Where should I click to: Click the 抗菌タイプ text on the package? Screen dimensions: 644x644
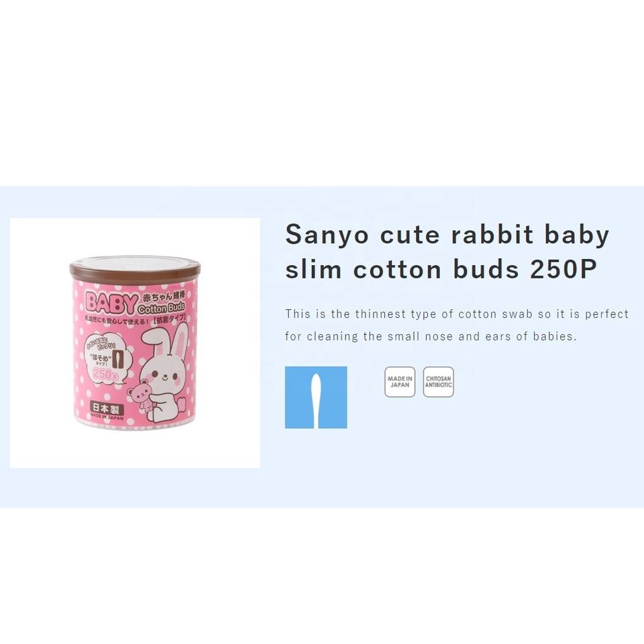(169, 319)
